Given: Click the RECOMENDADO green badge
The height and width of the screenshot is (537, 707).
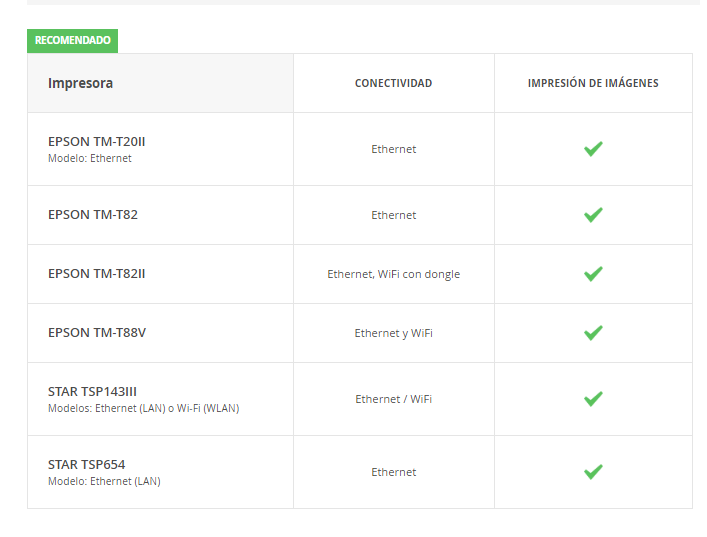Looking at the screenshot, I should 73,41.
